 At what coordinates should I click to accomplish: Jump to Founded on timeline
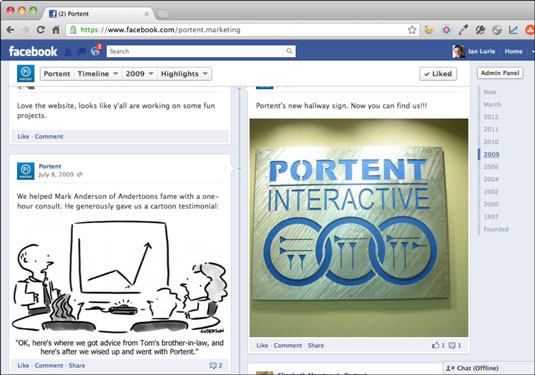coord(496,229)
